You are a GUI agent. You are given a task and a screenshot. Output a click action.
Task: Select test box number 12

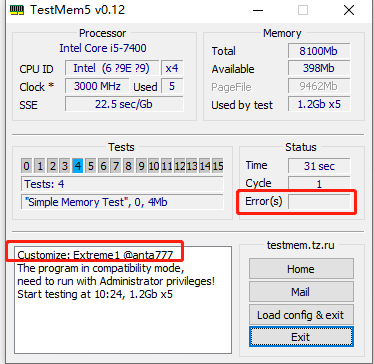(179, 166)
